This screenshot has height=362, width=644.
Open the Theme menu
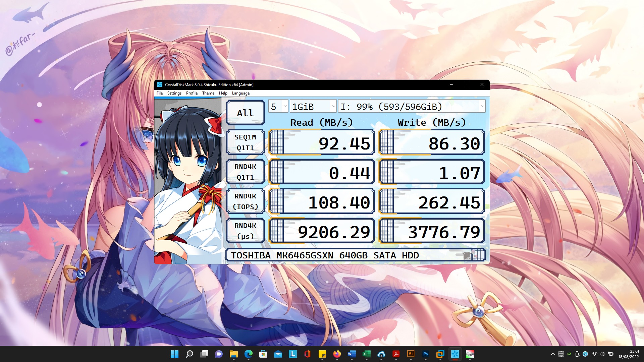coord(208,93)
